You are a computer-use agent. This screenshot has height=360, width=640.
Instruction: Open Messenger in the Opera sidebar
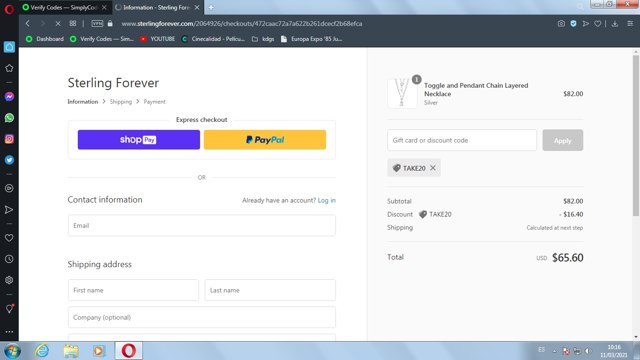9,97
